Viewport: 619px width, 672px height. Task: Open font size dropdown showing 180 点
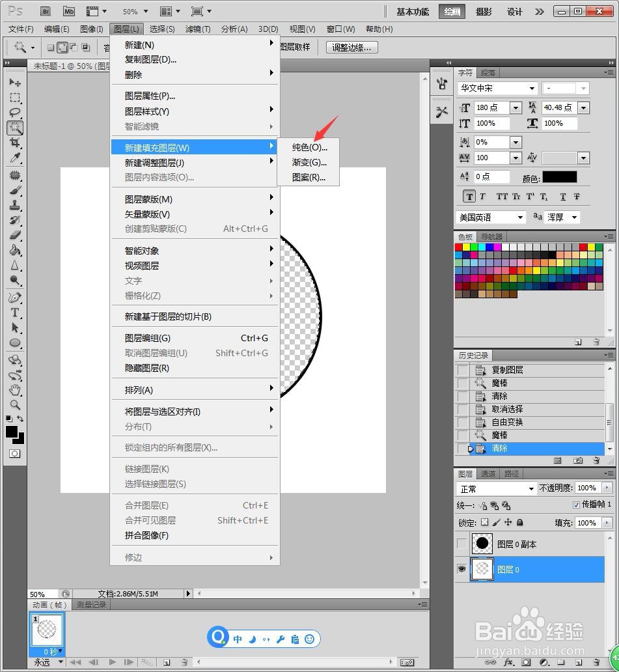[x=516, y=107]
